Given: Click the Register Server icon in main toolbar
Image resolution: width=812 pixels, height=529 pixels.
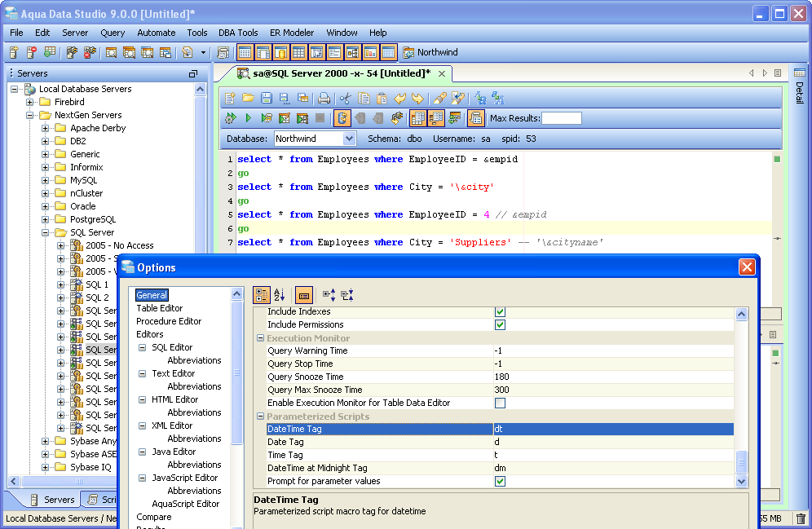Looking at the screenshot, I should click(x=14, y=52).
